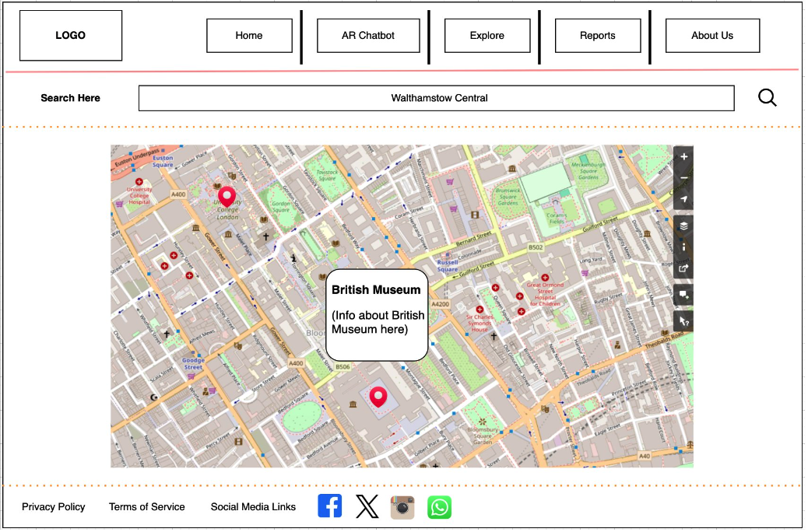Go to the Home page

[x=249, y=36]
